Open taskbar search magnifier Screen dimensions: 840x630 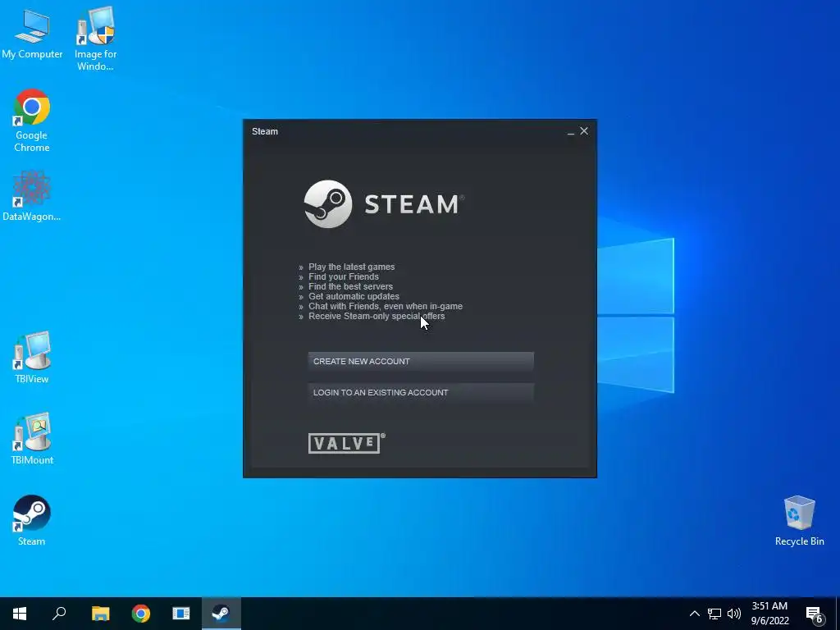[x=59, y=614]
